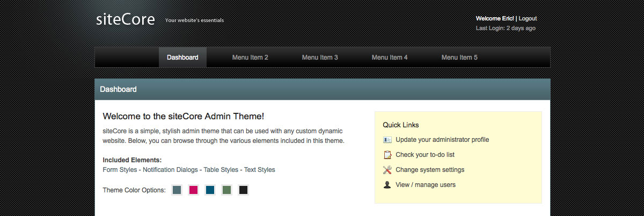
Task: Go to Menu Item 2
Action: coord(250,57)
